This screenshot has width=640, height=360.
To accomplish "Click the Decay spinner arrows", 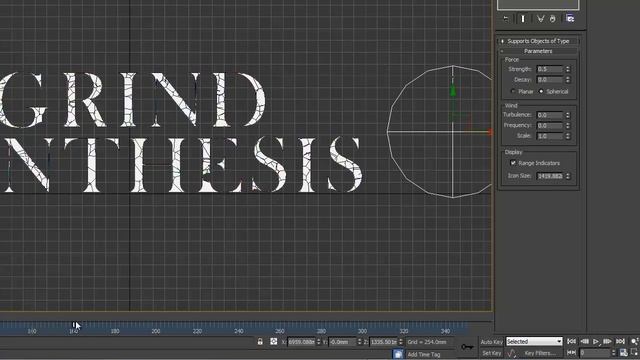I will coord(568,80).
